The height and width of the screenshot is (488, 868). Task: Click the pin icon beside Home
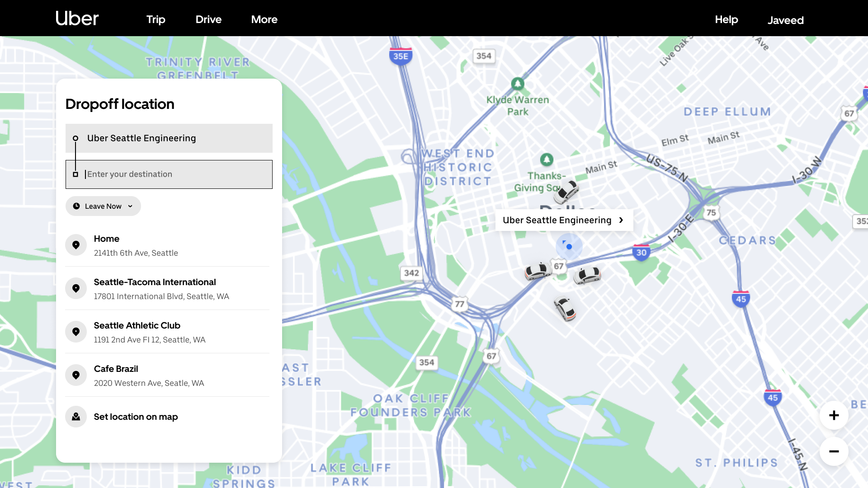76,245
